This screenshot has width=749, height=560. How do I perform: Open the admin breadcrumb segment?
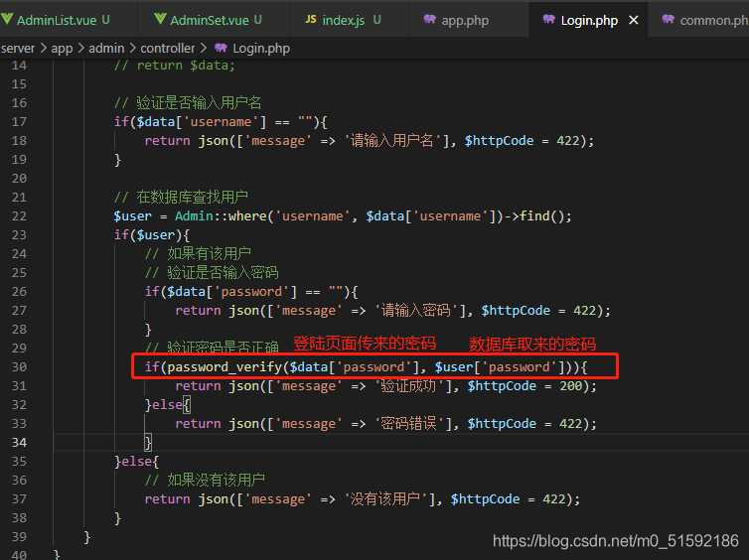pyautogui.click(x=106, y=49)
